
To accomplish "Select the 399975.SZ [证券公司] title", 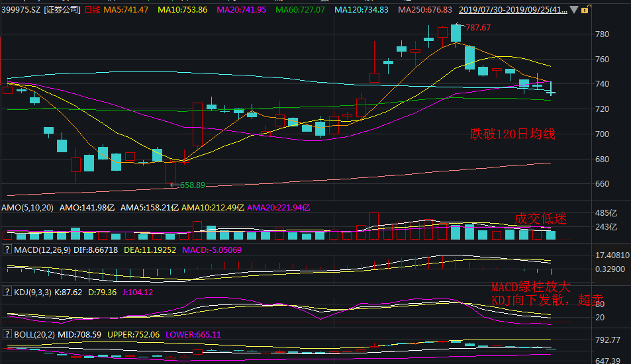I will (x=41, y=10).
